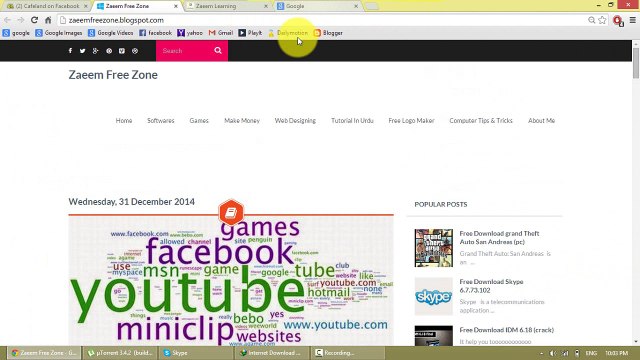Open the Google Videos bookmark
The image size is (640, 360).
tap(111, 33)
